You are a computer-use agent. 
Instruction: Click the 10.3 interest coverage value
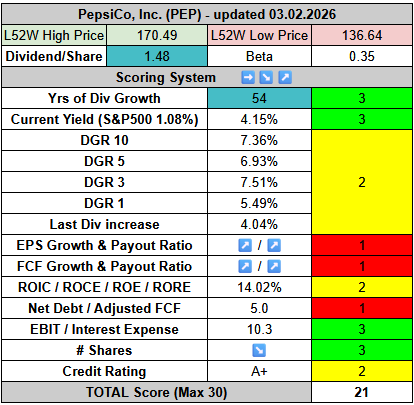(x=259, y=329)
